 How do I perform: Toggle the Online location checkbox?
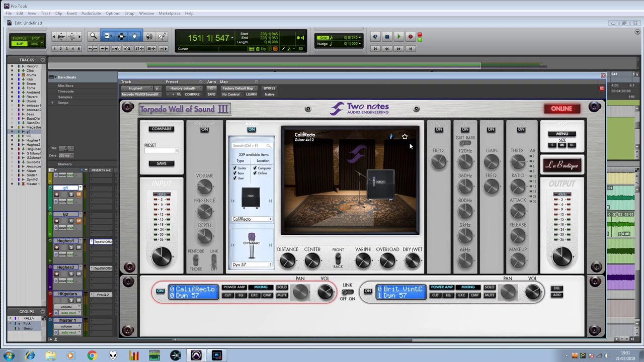(255, 173)
